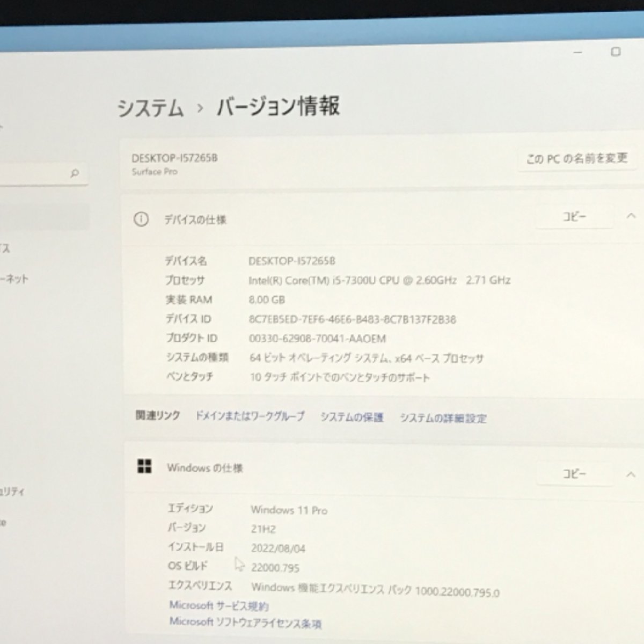Click the Surface Pro model text
Viewport: 644px width, 644px height.
155,172
